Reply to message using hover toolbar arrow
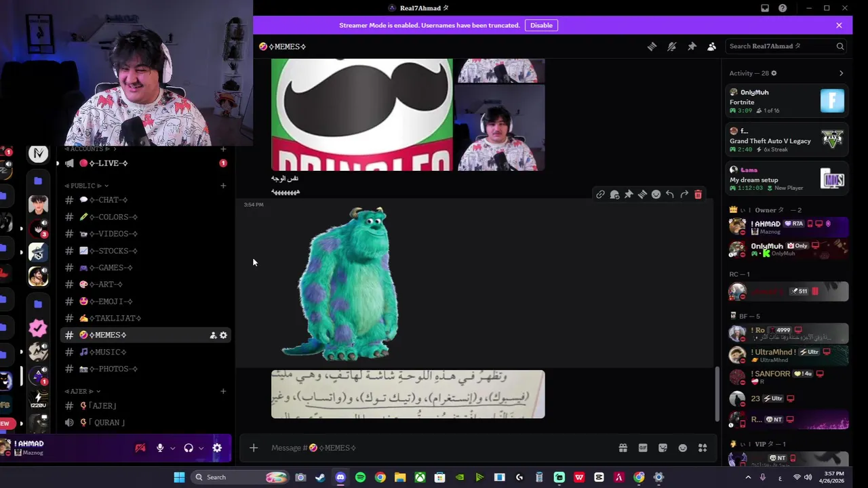Screen dimensions: 868x488 coord(670,195)
